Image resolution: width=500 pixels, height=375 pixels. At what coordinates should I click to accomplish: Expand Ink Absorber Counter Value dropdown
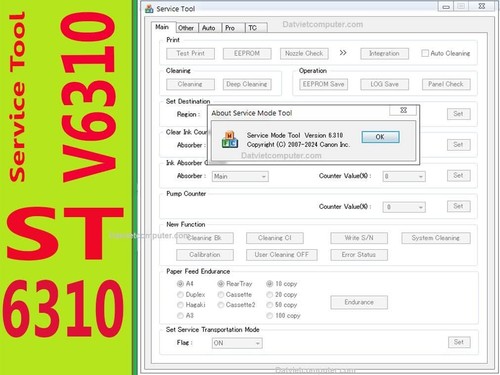pyautogui.click(x=404, y=176)
